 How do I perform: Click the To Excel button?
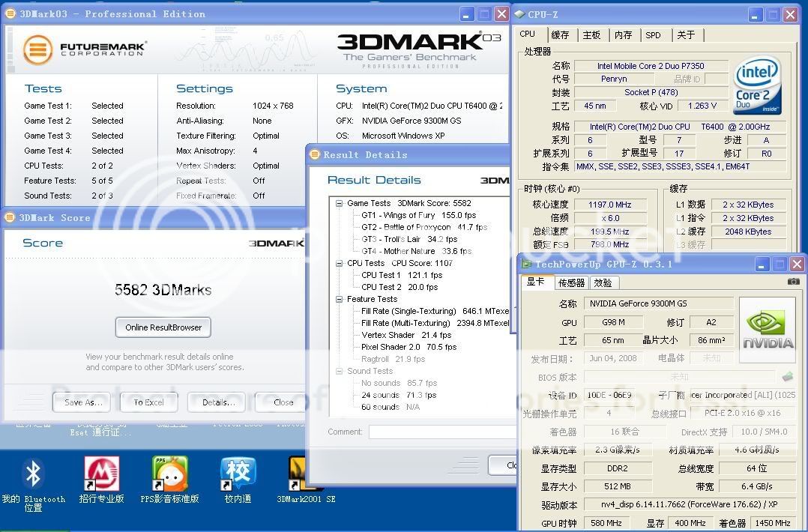[x=149, y=402]
